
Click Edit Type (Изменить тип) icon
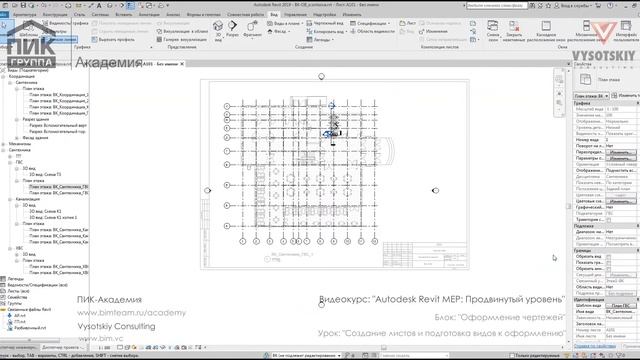[x=614, y=96]
